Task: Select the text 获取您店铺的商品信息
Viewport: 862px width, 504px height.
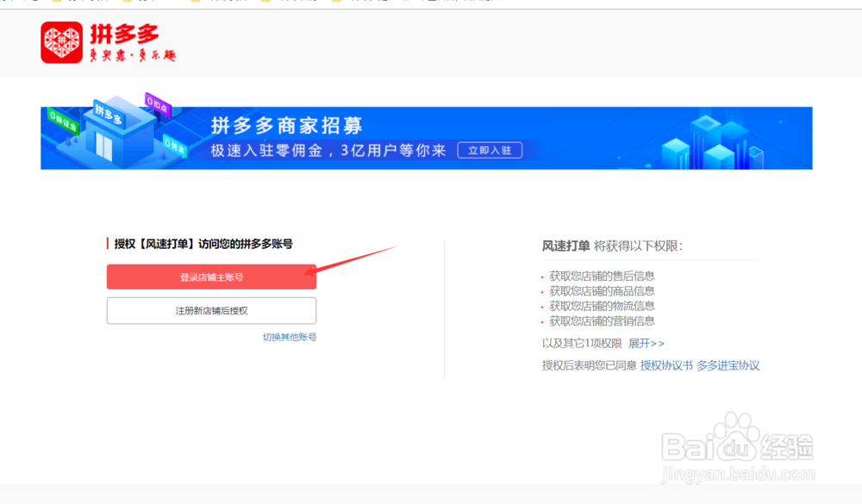Action: [x=602, y=290]
